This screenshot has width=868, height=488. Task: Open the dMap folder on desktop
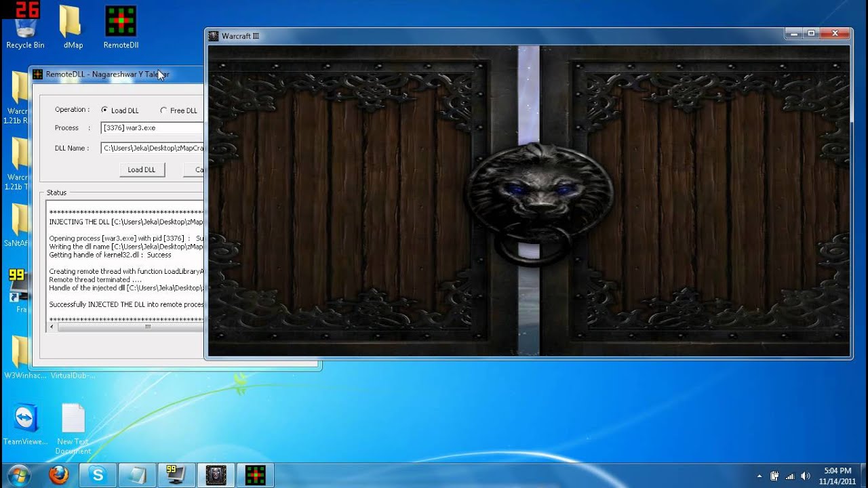coord(73,27)
